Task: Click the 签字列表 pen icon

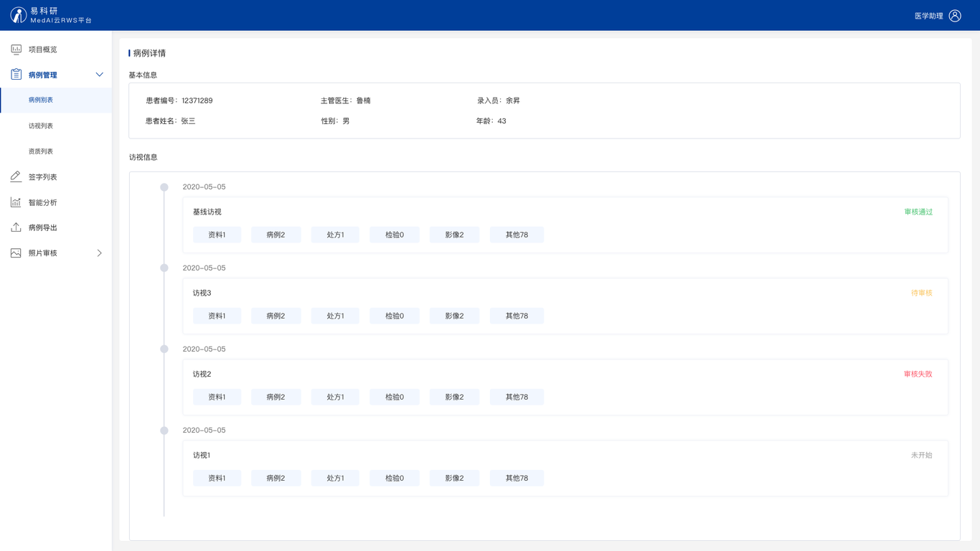Action: click(16, 176)
